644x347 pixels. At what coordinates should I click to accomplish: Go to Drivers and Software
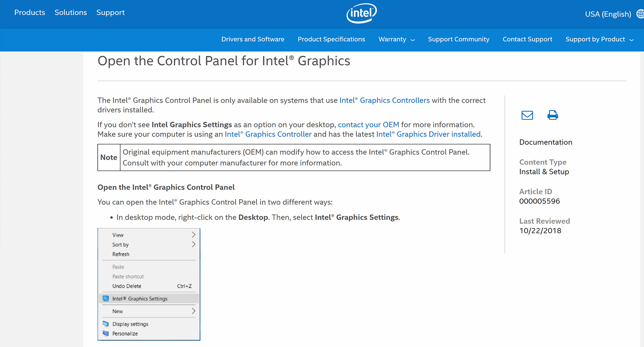click(x=253, y=39)
